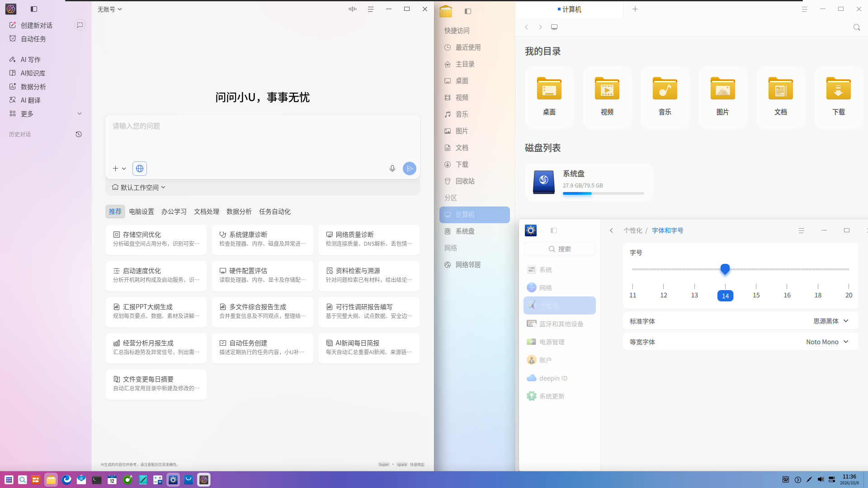This screenshot has width=868, height=488.
Task: Select the 任务自动化 tab
Action: pyautogui.click(x=275, y=211)
